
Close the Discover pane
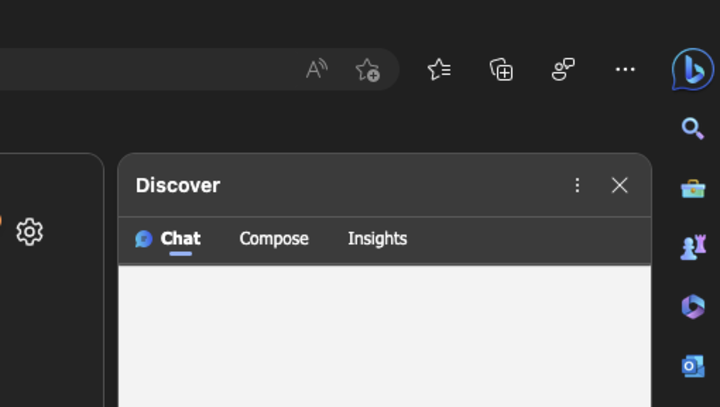coord(620,185)
